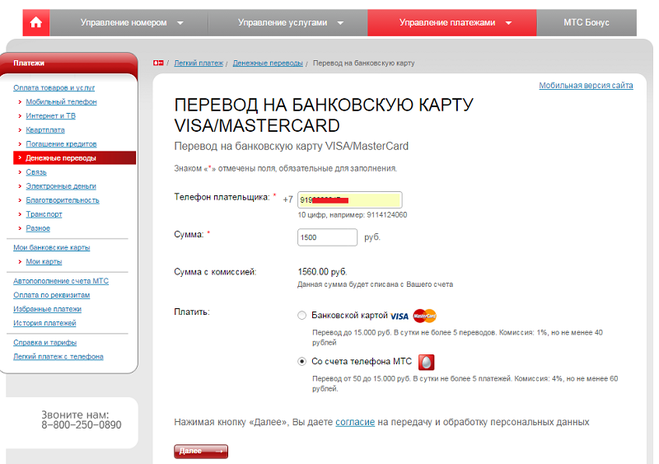Click red arrow bullet beside Мои карты
The height and width of the screenshot is (464, 659).
click(20, 261)
